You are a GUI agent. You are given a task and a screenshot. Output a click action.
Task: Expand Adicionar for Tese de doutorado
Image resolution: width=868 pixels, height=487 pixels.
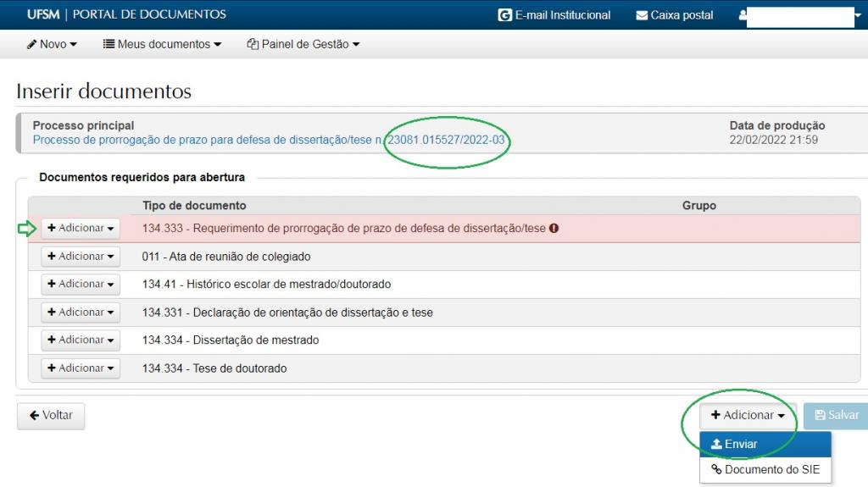coord(81,368)
